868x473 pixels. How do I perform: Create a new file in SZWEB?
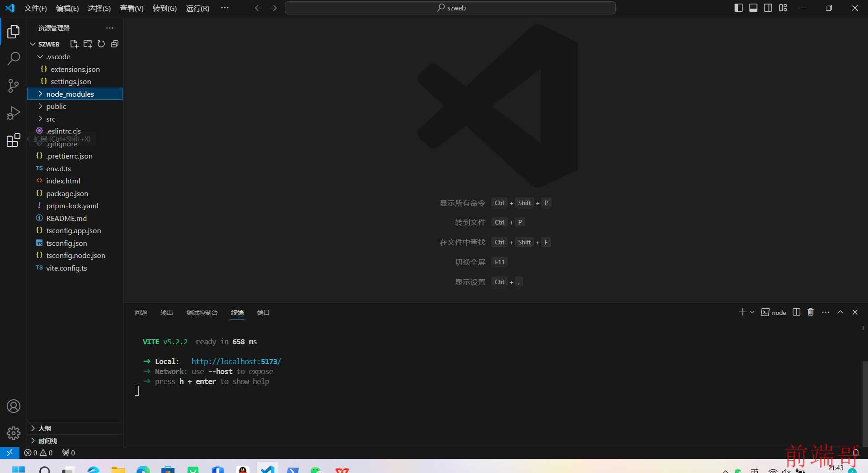pyautogui.click(x=74, y=44)
